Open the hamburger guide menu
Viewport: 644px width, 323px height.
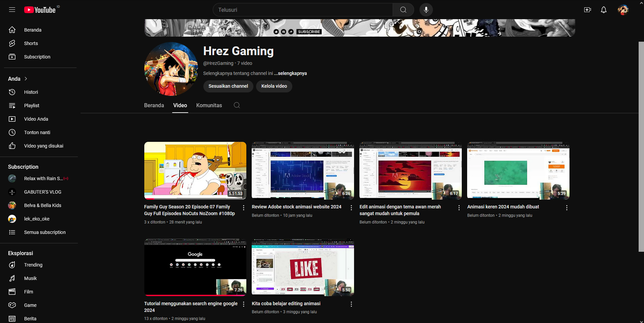[x=12, y=10]
